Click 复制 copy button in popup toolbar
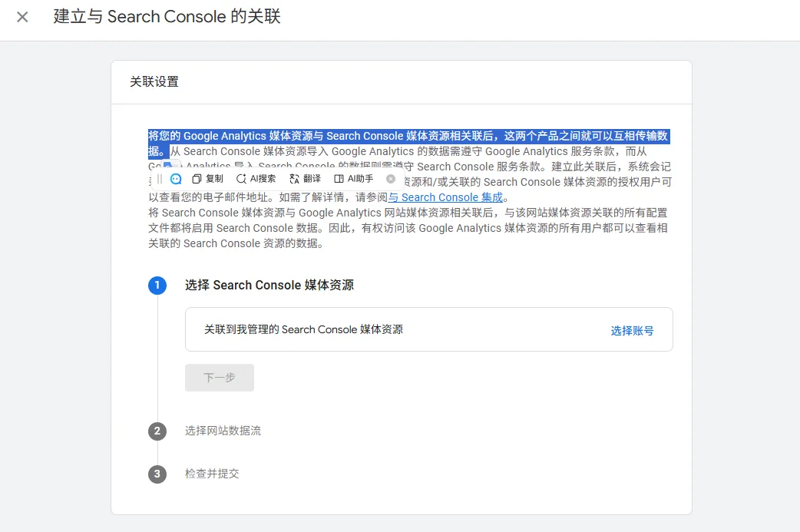The width and height of the screenshot is (800, 532). [x=207, y=179]
